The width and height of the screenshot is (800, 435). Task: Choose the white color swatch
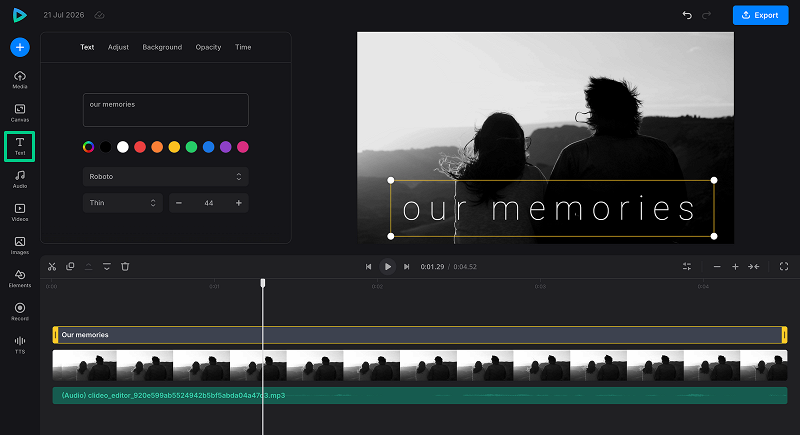(x=122, y=147)
